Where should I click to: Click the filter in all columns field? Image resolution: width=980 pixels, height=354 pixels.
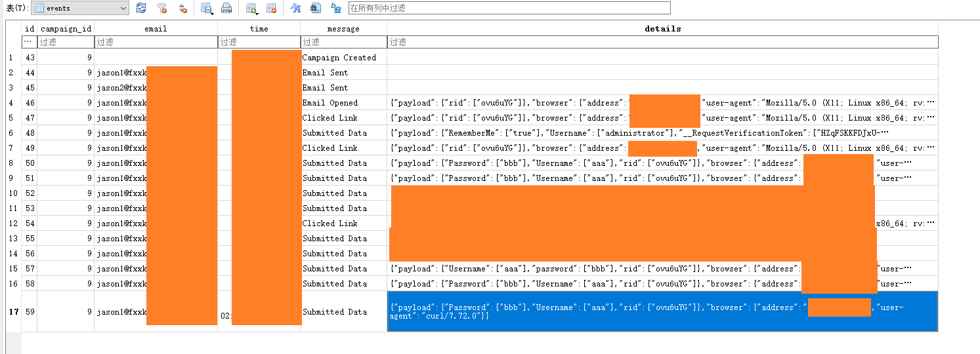(x=509, y=8)
